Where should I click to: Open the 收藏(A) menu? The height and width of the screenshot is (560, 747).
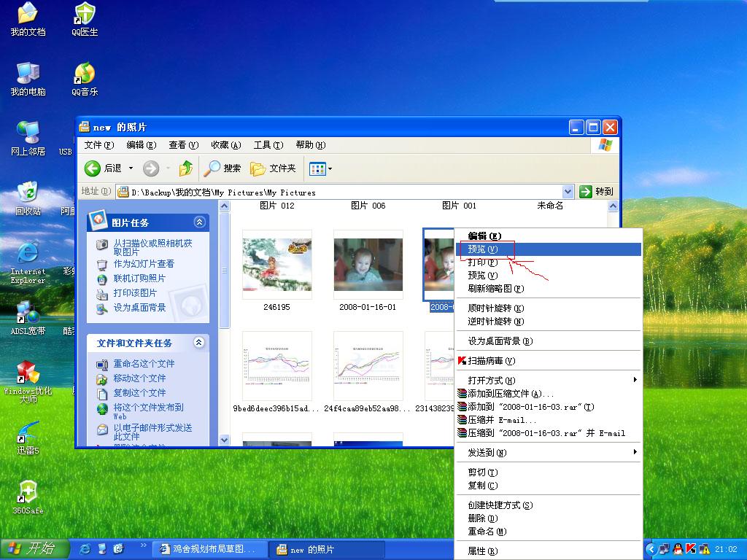tap(226, 145)
